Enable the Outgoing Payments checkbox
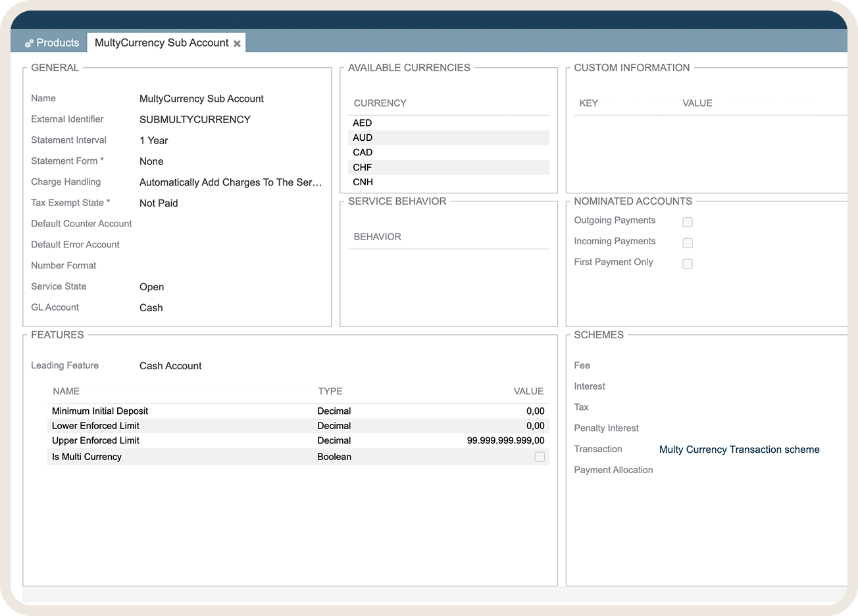The height and width of the screenshot is (616, 858). click(x=688, y=222)
